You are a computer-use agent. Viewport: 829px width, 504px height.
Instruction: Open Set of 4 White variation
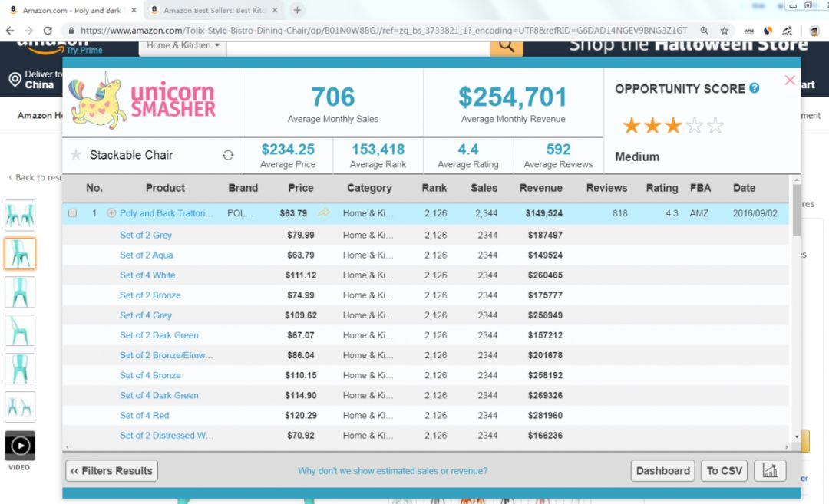[147, 275]
